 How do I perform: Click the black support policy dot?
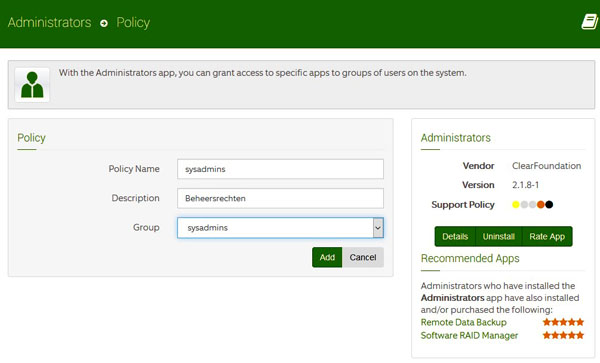pos(549,205)
